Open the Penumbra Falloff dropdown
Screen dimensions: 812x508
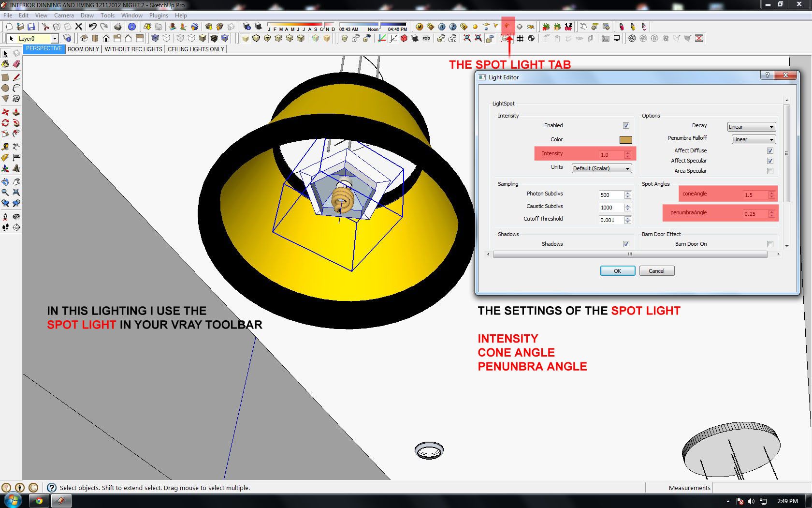pyautogui.click(x=754, y=139)
